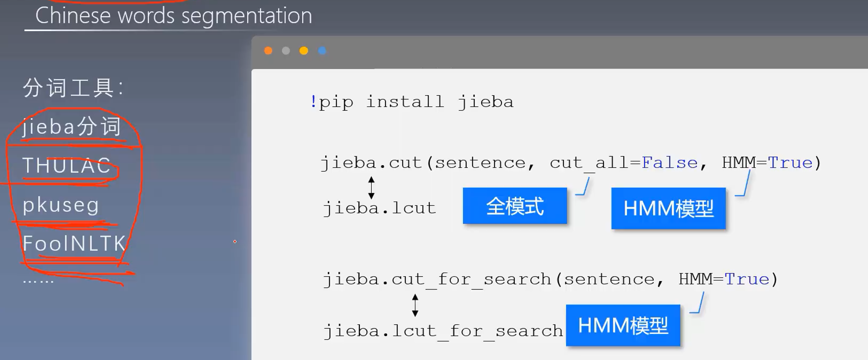868x360 pixels.
Task: Click the Chinese words segmentation title
Action: pos(174,16)
